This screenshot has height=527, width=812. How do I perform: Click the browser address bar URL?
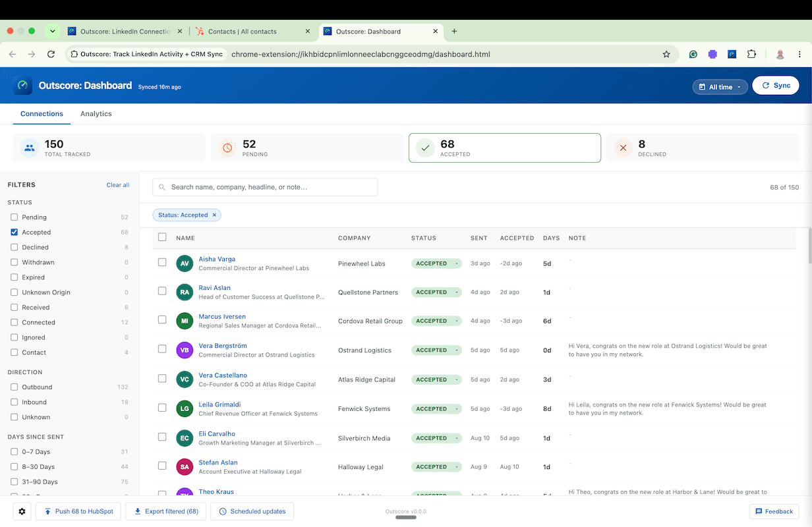(x=361, y=54)
